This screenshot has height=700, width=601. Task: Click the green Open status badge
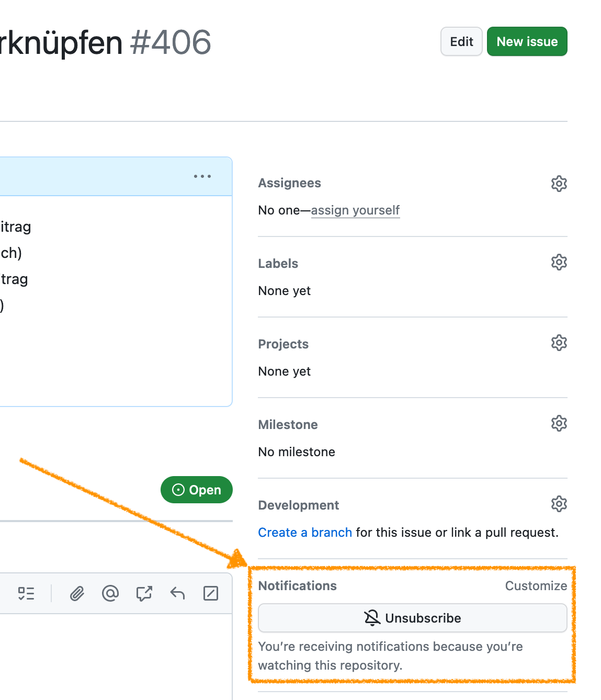click(x=196, y=490)
